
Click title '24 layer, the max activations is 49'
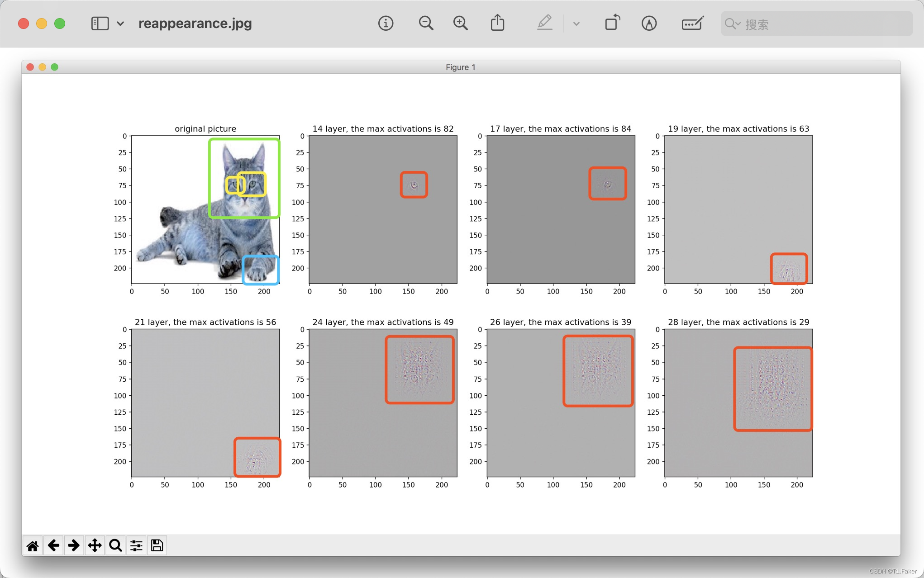tap(383, 322)
